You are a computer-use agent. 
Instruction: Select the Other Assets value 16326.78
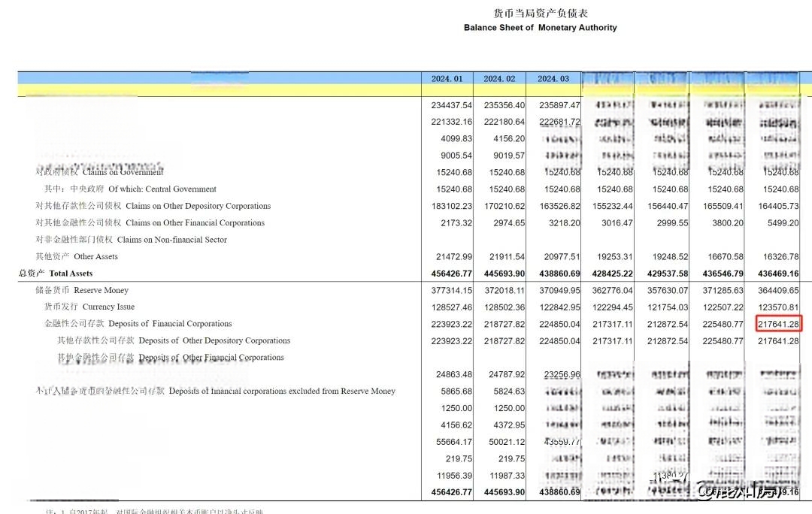pyautogui.click(x=781, y=256)
